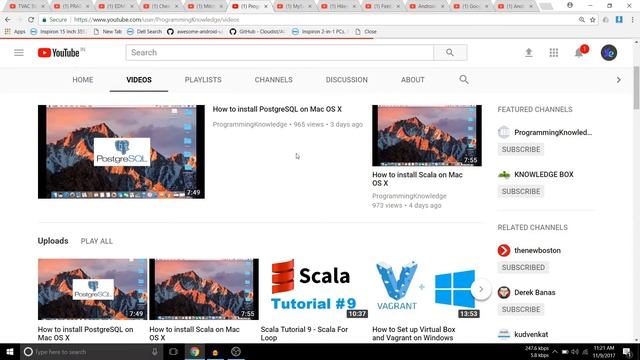Open the 'Scala Tutorial 9 - Scala For Loop' title
The height and width of the screenshot is (360, 640).
click(304, 333)
